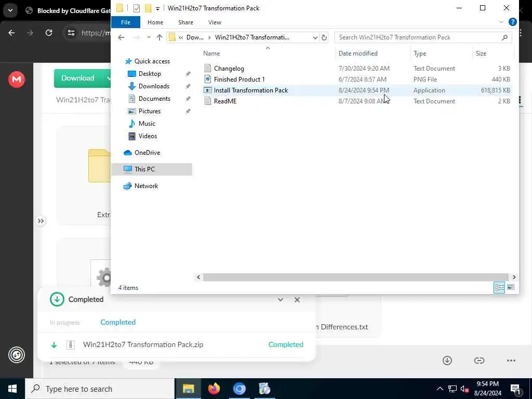Image resolution: width=532 pixels, height=399 pixels.
Task: Click browser back arrow
Action: [11, 33]
